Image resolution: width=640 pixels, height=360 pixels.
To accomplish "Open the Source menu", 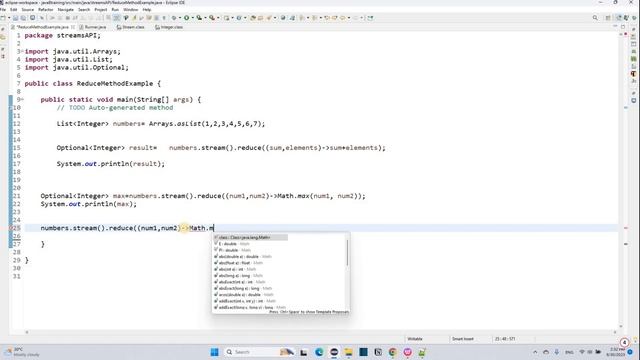I will tap(28, 9).
